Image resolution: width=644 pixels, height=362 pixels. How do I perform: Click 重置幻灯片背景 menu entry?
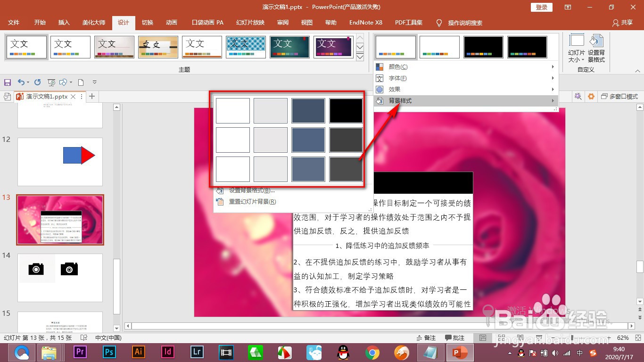tap(252, 202)
